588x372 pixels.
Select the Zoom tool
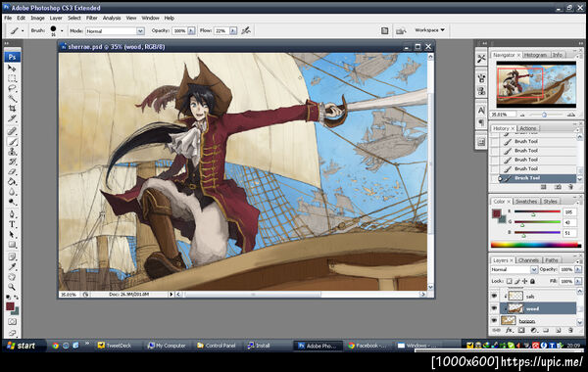(x=12, y=288)
